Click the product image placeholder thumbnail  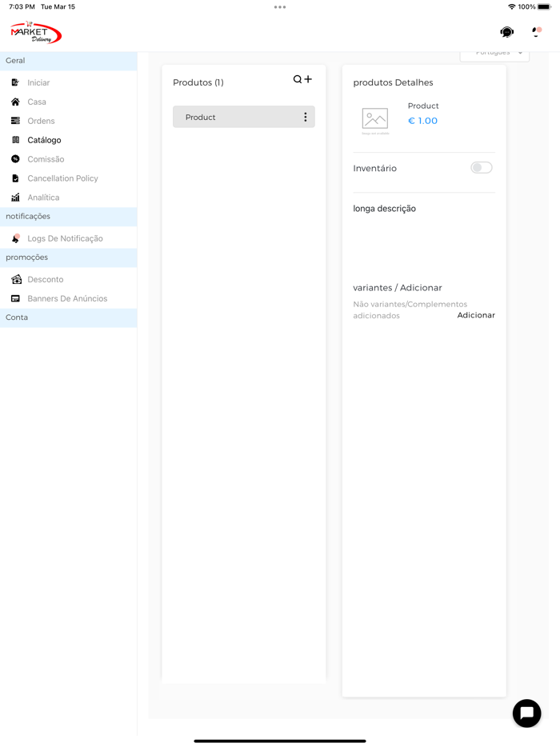374,119
